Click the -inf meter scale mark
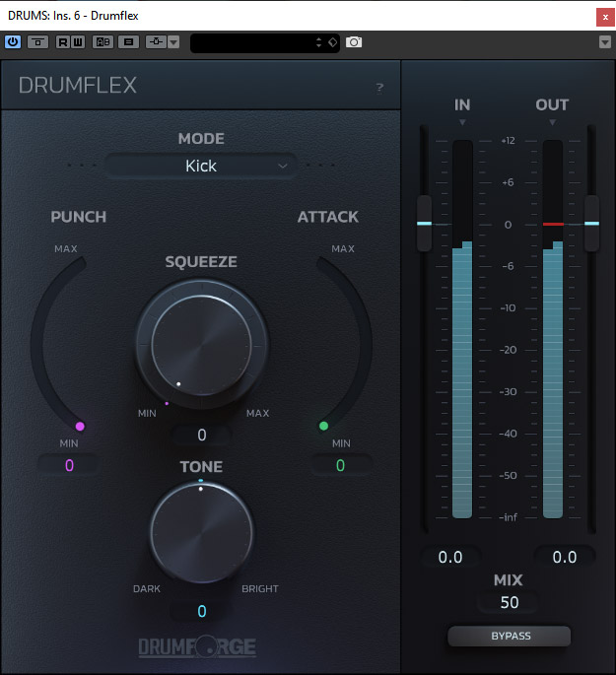The height and width of the screenshot is (675, 616). (x=508, y=517)
